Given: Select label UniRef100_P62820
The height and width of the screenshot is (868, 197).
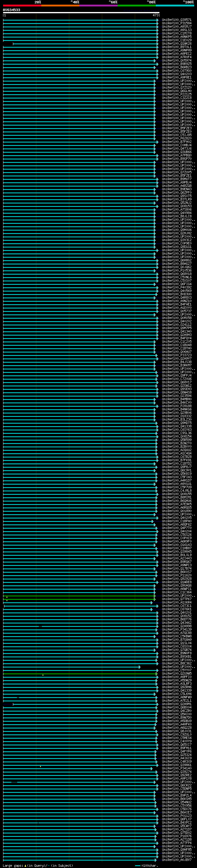Looking at the screenshot, I should 176,139.
